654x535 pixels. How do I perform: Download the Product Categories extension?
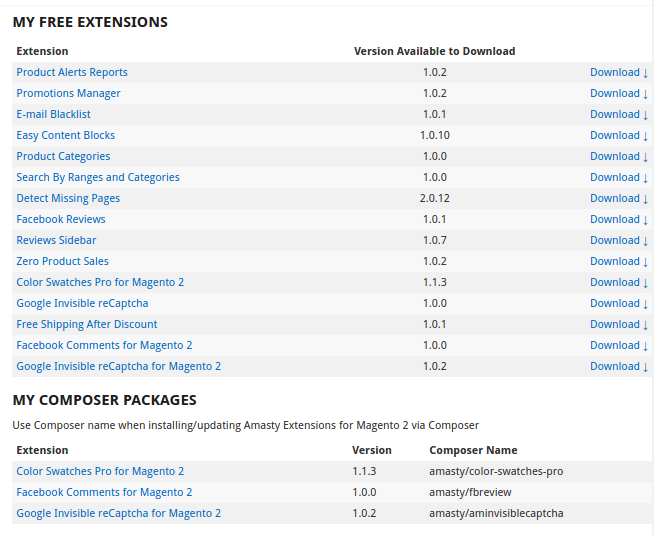[x=619, y=156]
